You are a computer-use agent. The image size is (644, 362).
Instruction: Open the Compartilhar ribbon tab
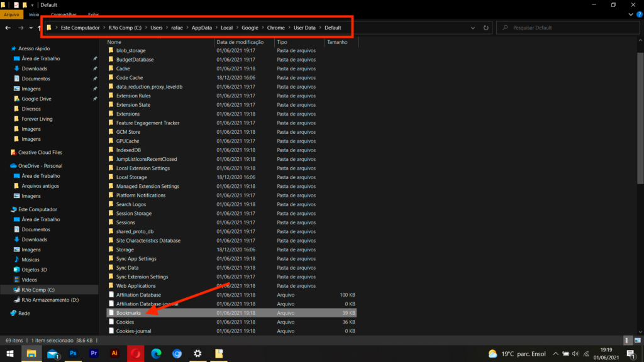coord(64,14)
